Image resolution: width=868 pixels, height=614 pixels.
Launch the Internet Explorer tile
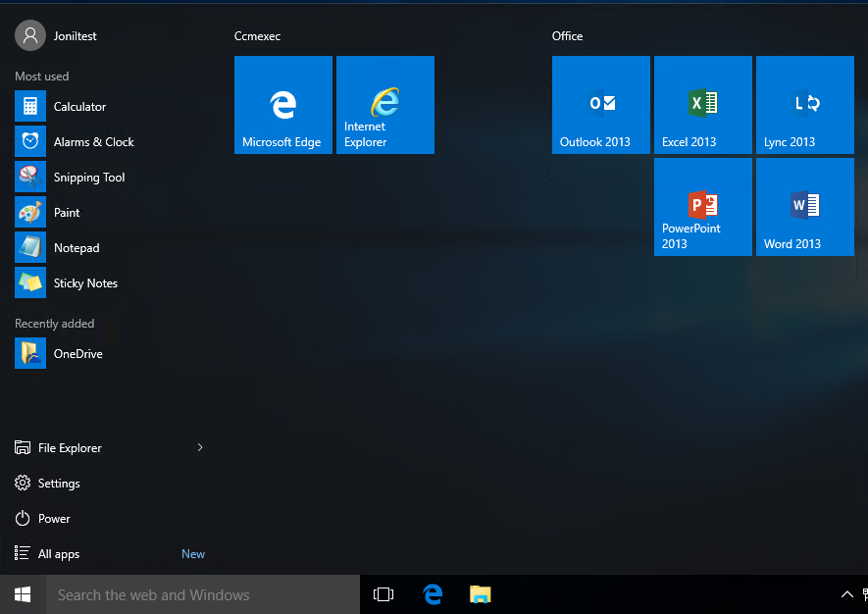(x=384, y=105)
